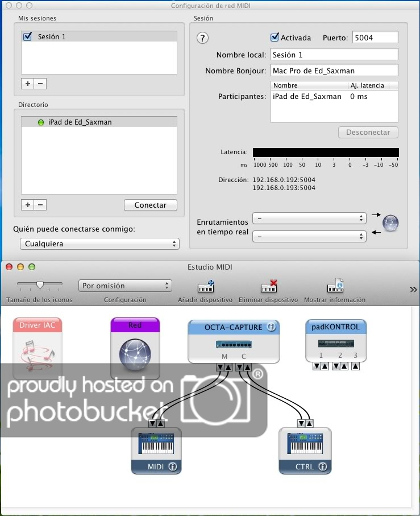Screen dimensions: 420x516
Task: Select iPad de Ed_Saxman in Directorio
Action: [x=99, y=122]
